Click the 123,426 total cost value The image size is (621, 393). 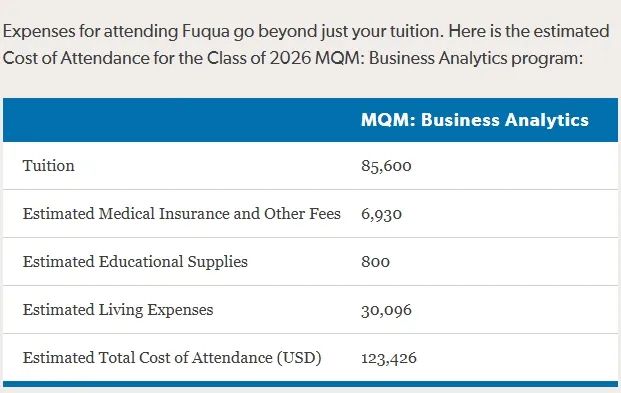[389, 359]
